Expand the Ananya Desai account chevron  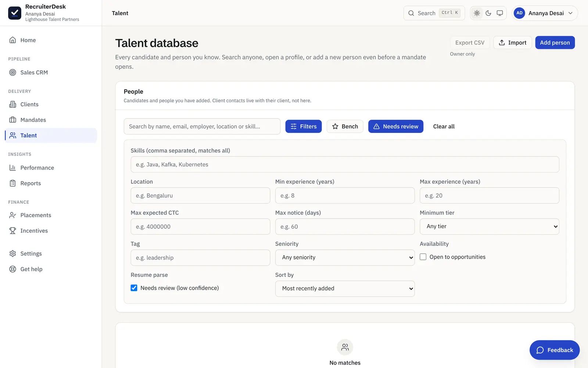(x=570, y=13)
